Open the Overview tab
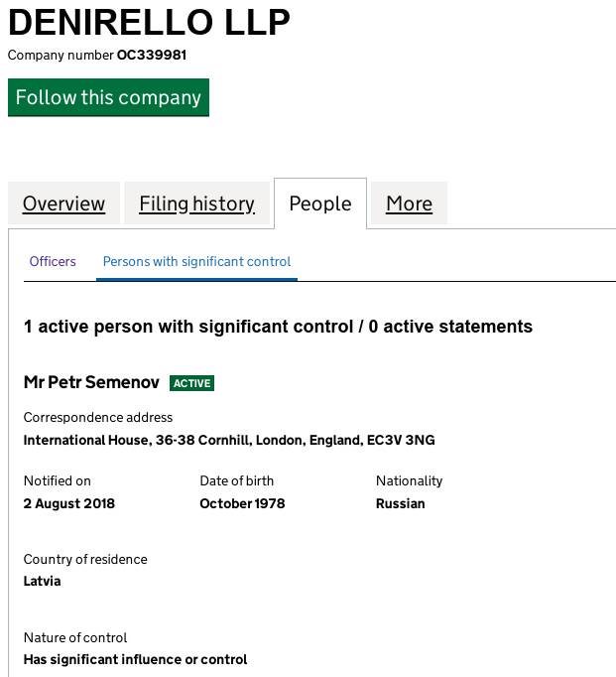This screenshot has height=677, width=616. click(63, 203)
